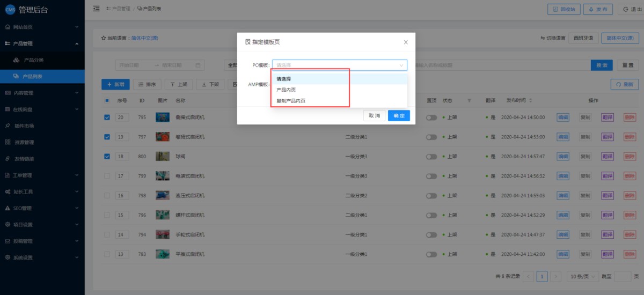Toggle 置顶 switch for 球阀 row
644x295 pixels.
tap(431, 157)
